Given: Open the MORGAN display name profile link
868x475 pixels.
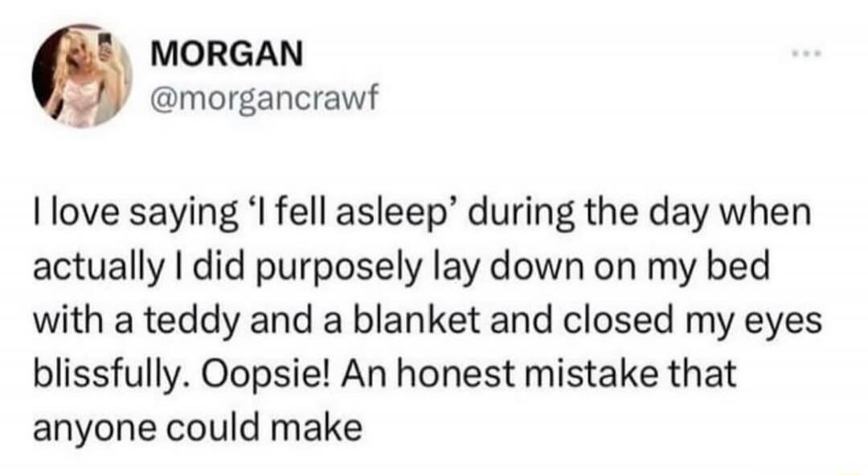Looking at the screenshot, I should click(x=227, y=55).
